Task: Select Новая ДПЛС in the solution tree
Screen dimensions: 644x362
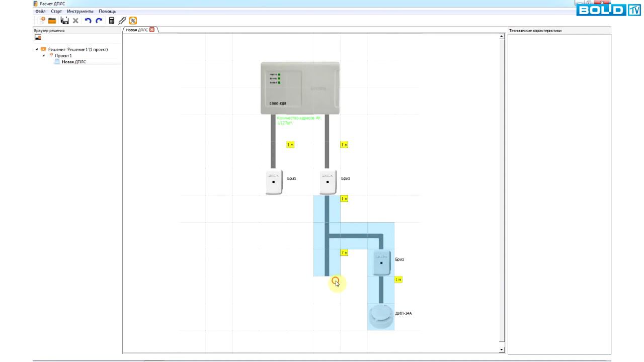Action: 74,62
